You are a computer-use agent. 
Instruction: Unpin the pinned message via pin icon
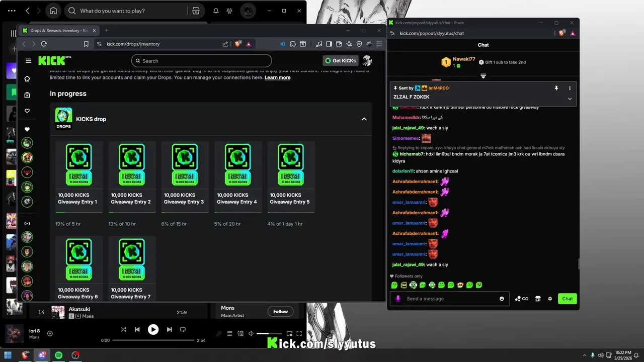[556, 88]
